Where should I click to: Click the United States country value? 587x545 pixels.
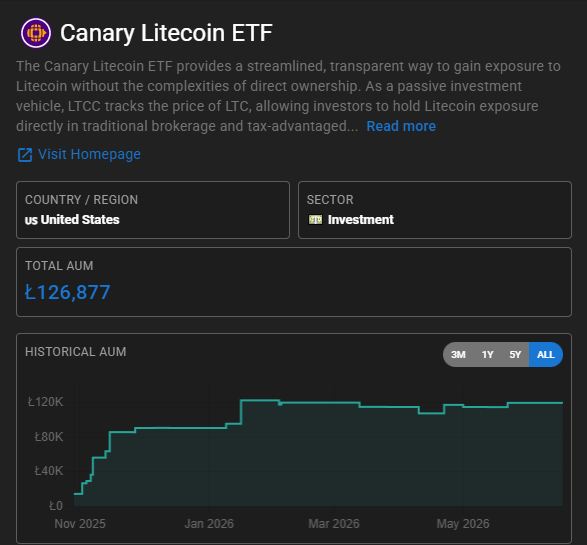pyautogui.click(x=80, y=220)
